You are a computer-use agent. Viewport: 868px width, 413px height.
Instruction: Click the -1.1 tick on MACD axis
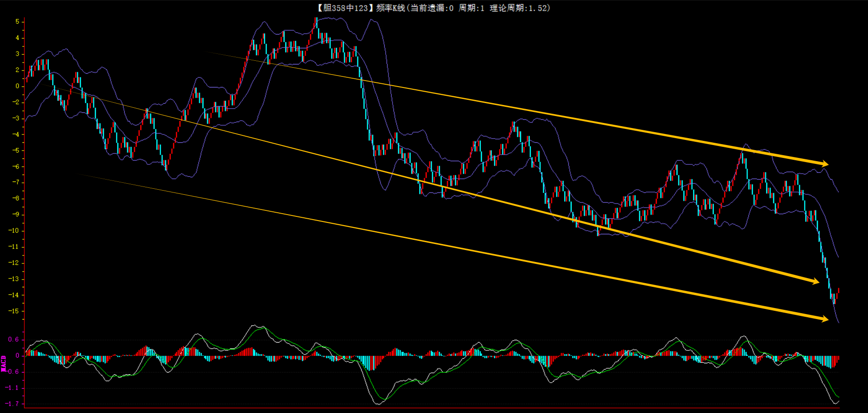pos(12,388)
